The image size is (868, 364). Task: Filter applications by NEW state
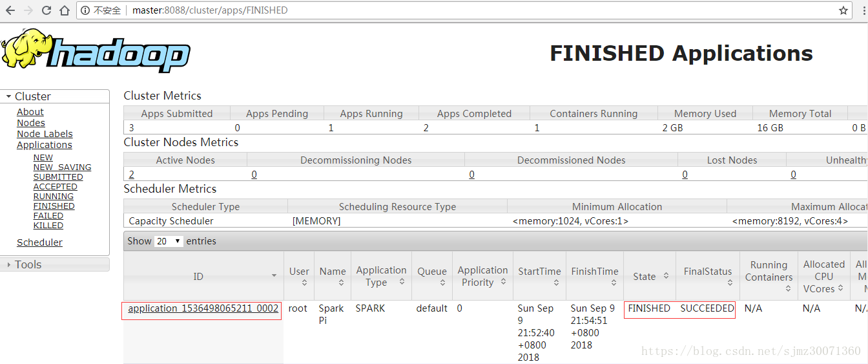(x=43, y=157)
